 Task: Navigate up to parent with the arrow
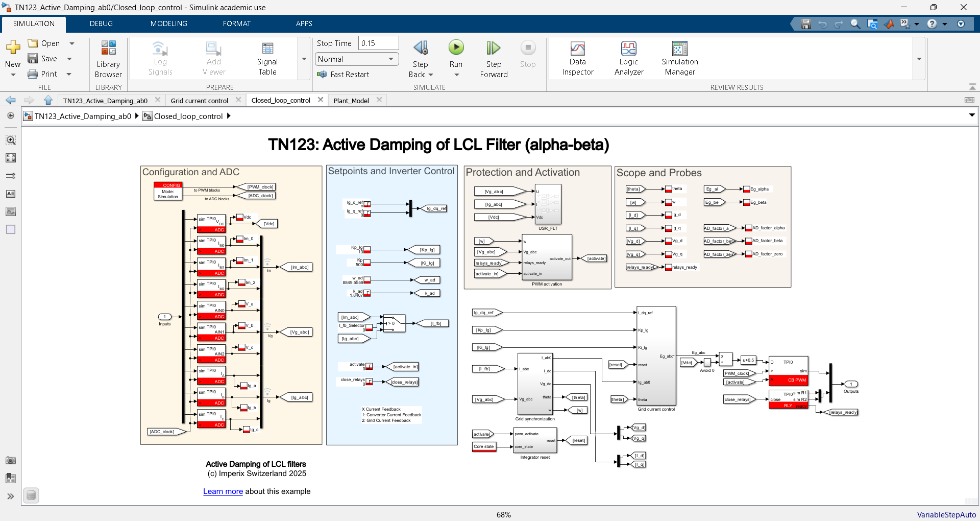48,100
